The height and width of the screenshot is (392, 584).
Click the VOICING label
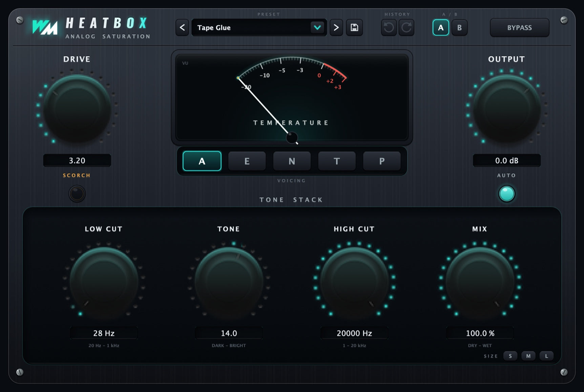291,181
